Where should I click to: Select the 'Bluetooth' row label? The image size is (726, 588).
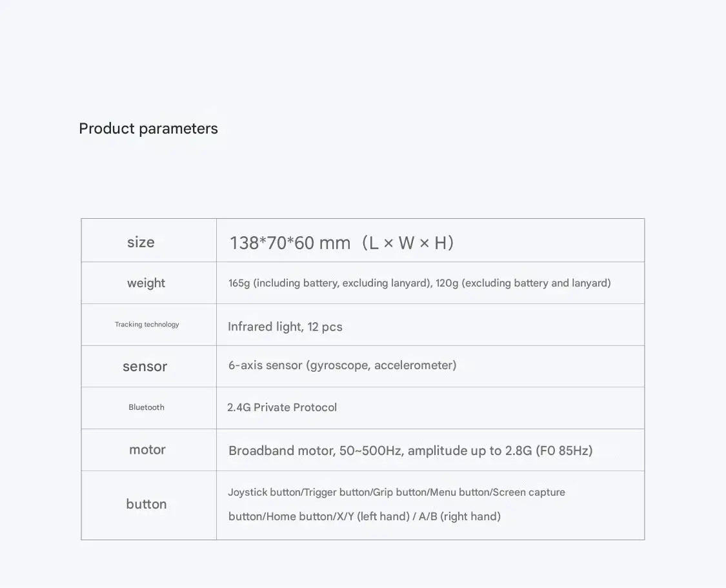146,407
